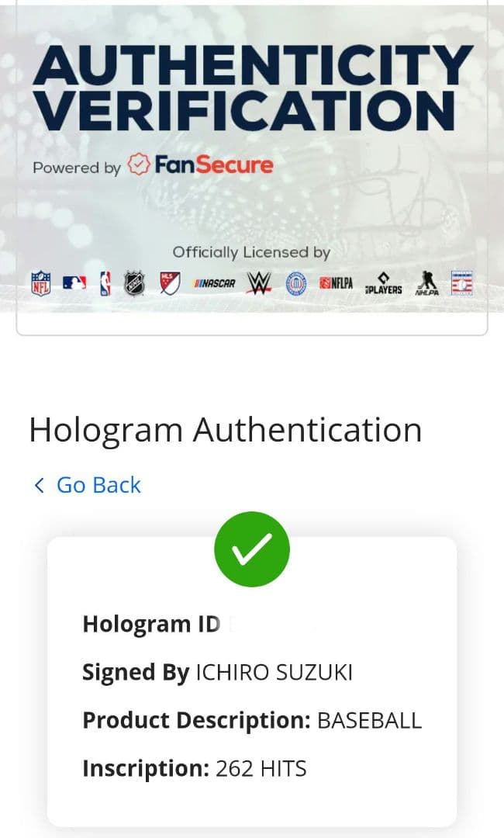The width and height of the screenshot is (504, 838).
Task: Click the NASCAR logo
Action: point(214,283)
